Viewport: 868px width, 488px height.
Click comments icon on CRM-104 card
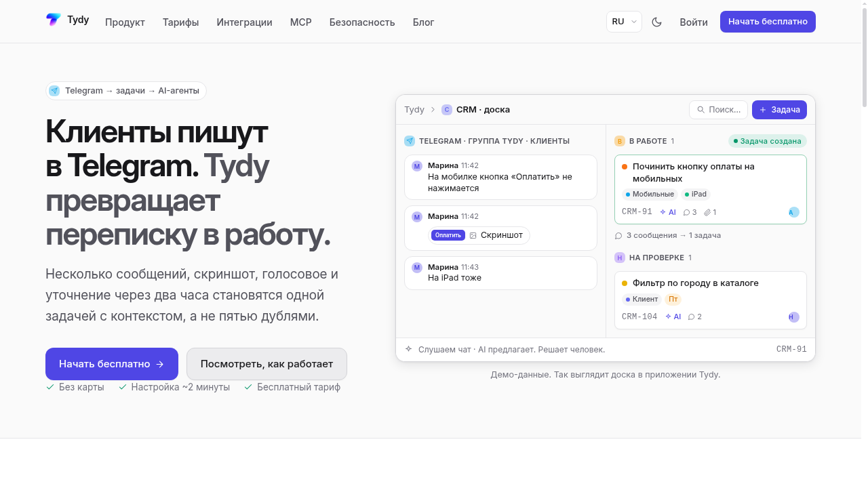[x=692, y=317]
